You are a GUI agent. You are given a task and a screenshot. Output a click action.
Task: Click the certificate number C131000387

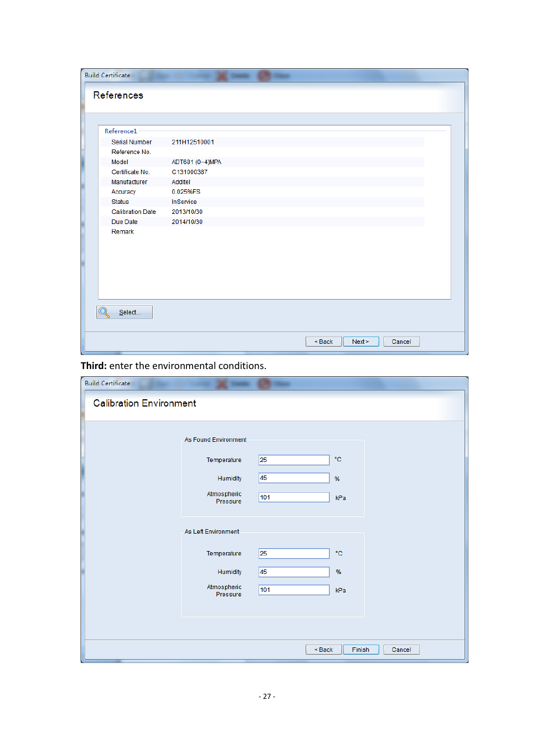tap(190, 172)
